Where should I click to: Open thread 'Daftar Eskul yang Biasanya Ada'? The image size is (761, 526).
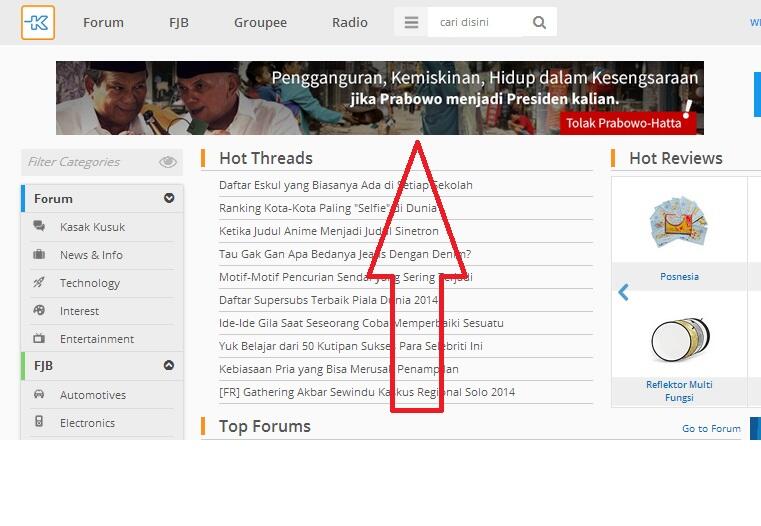[x=346, y=185]
